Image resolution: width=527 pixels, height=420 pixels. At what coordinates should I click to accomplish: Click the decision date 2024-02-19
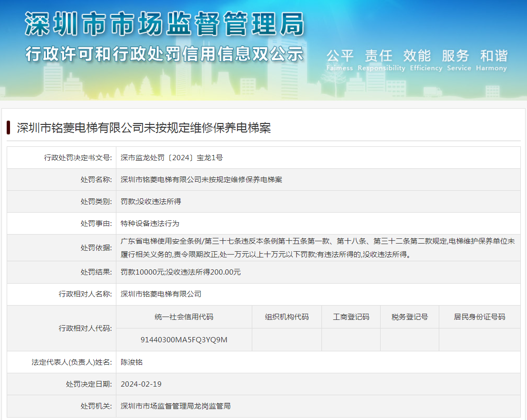pyautogui.click(x=141, y=384)
